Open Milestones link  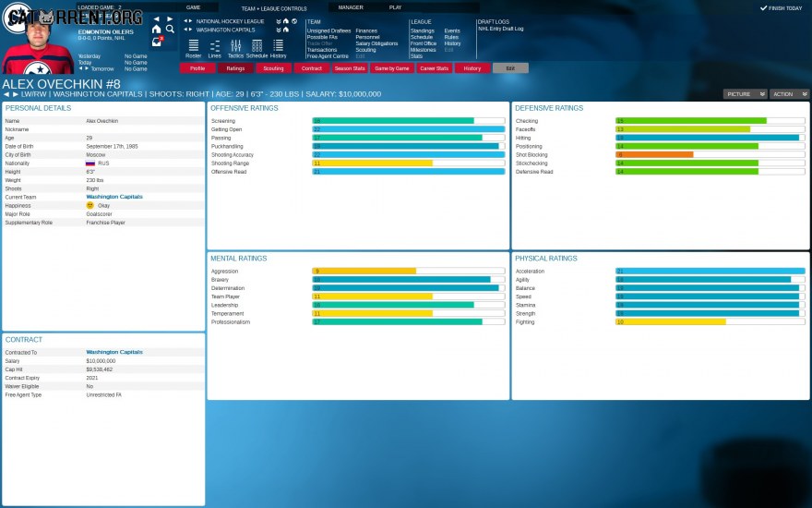[424, 50]
